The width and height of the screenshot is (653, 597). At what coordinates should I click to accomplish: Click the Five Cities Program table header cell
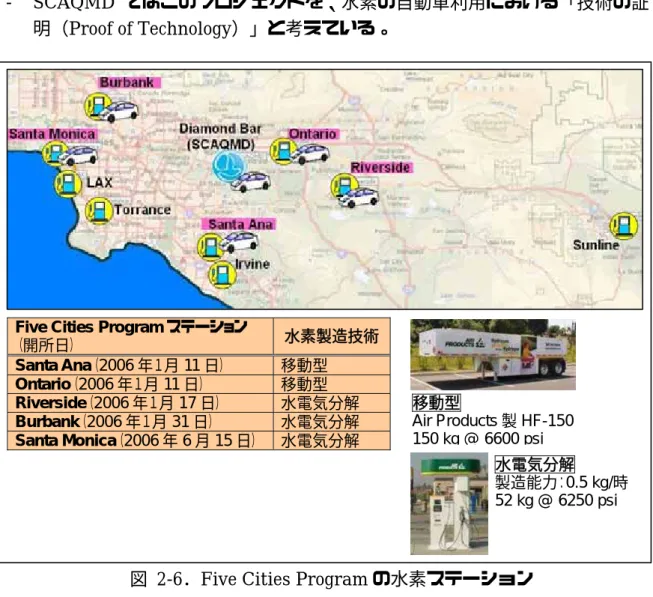click(140, 336)
